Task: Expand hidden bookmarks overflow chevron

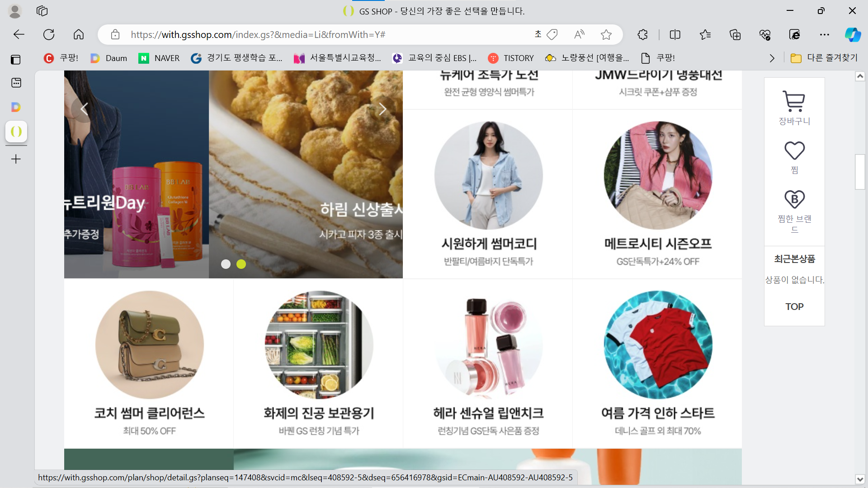Action: tap(772, 58)
